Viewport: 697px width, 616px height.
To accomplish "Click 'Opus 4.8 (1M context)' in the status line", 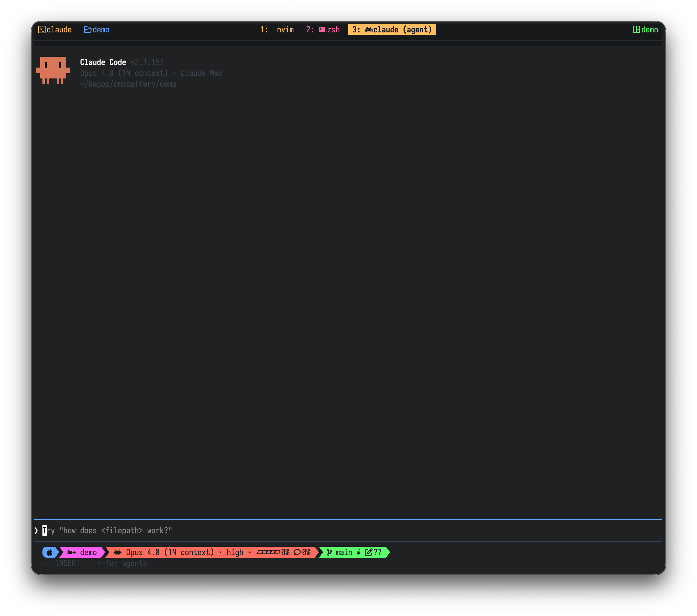I will pyautogui.click(x=170, y=552).
